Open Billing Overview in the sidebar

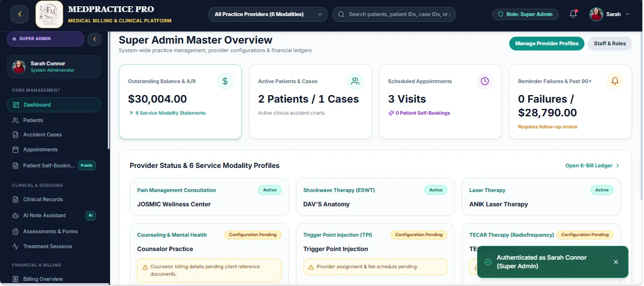click(54, 279)
